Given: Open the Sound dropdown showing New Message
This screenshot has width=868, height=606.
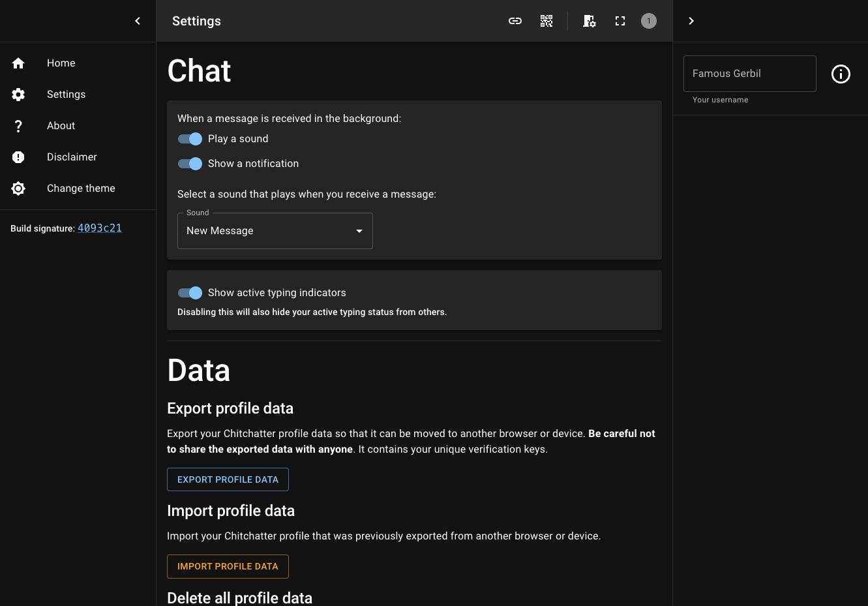Looking at the screenshot, I should (275, 231).
